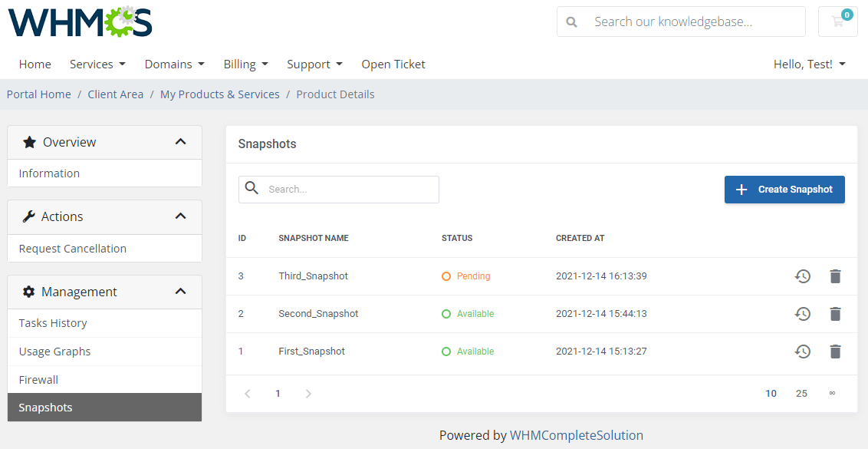Delete the Third_Snapshot with its trash icon
Viewport: 868px width, 449px height.
[x=835, y=276]
